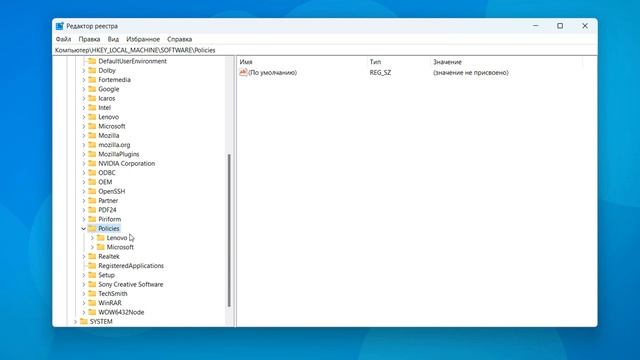Click the Registry Editor title bar icon
640x360 pixels.
pos(60,26)
